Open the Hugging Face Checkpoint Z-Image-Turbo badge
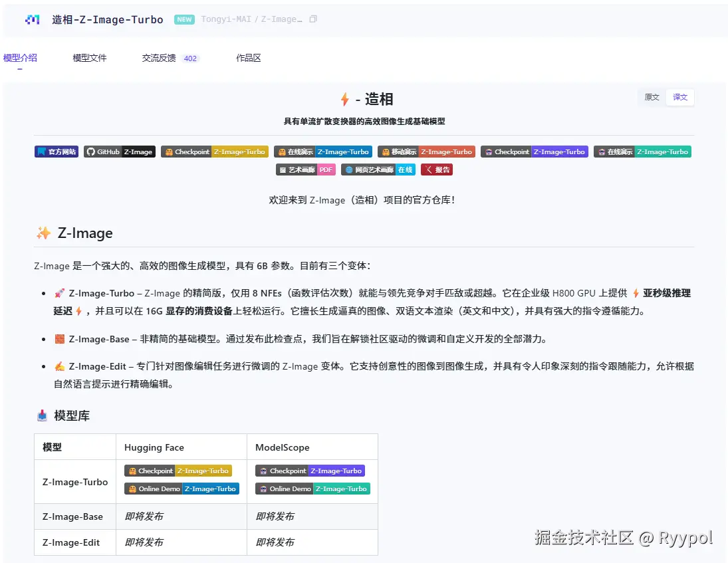This screenshot has height=563, width=728. [214, 151]
